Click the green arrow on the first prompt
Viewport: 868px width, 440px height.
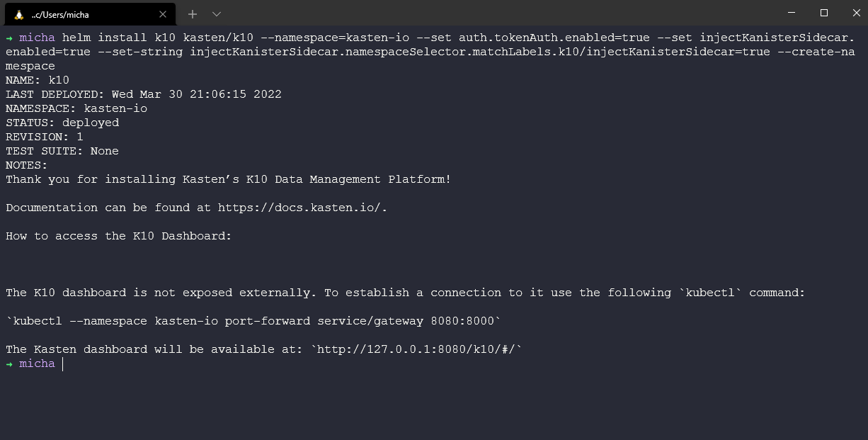pos(9,38)
